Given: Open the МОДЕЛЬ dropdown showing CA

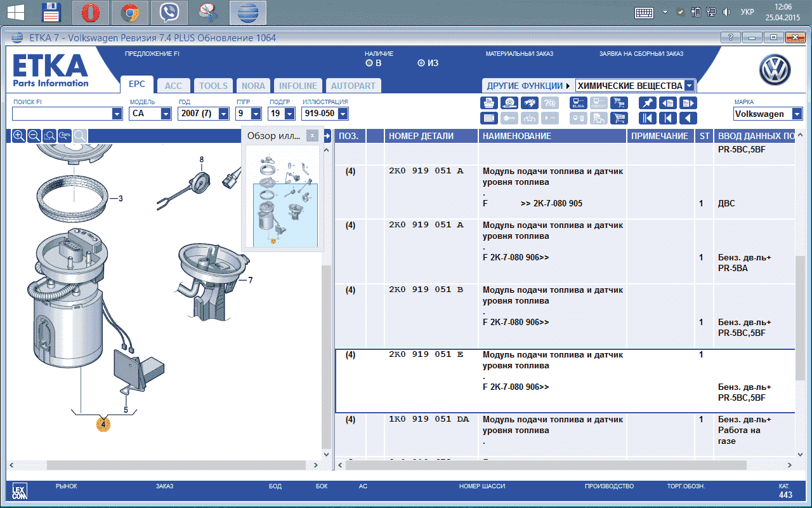Looking at the screenshot, I should point(166,114).
